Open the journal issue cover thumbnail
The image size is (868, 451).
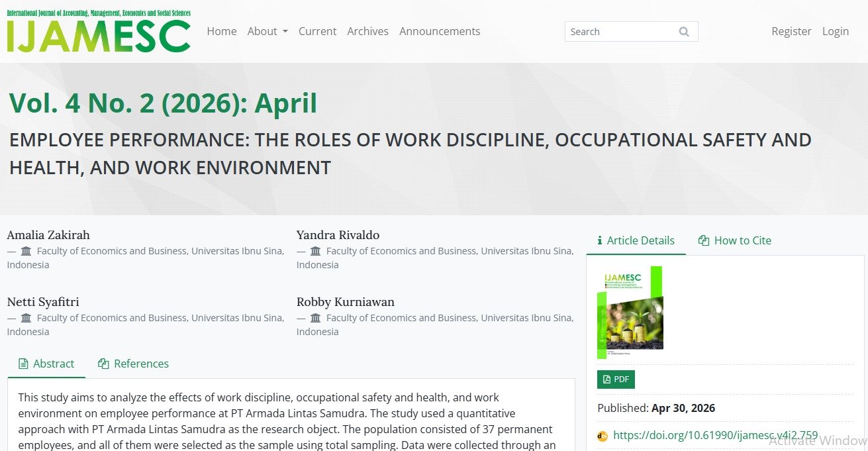pyautogui.click(x=630, y=312)
